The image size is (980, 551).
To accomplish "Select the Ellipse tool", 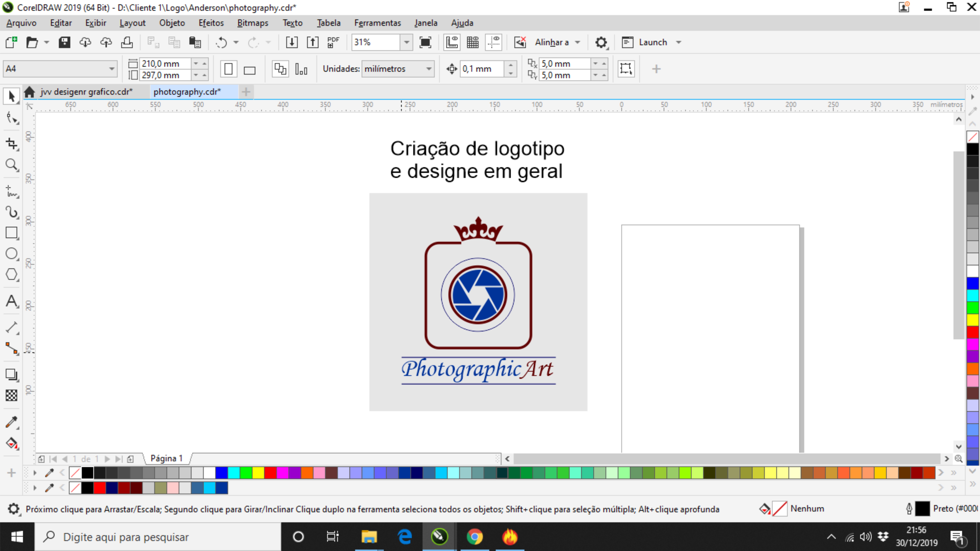I will pyautogui.click(x=11, y=254).
